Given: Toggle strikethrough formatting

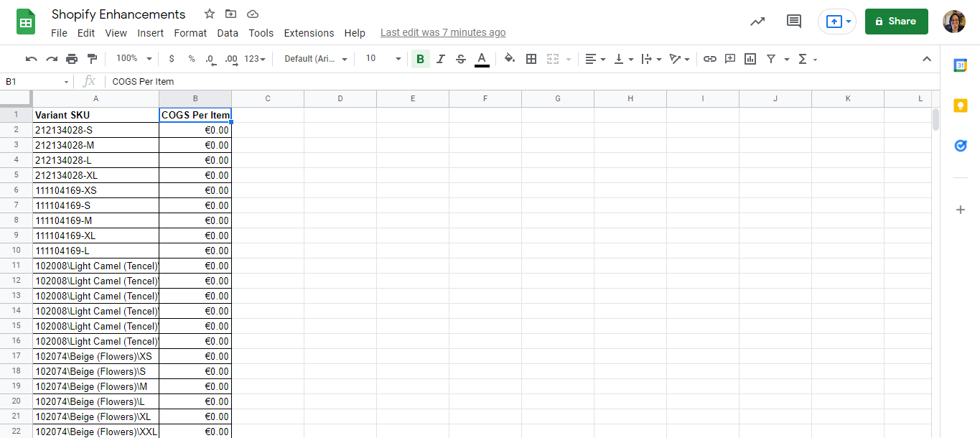Looking at the screenshot, I should click(x=461, y=59).
